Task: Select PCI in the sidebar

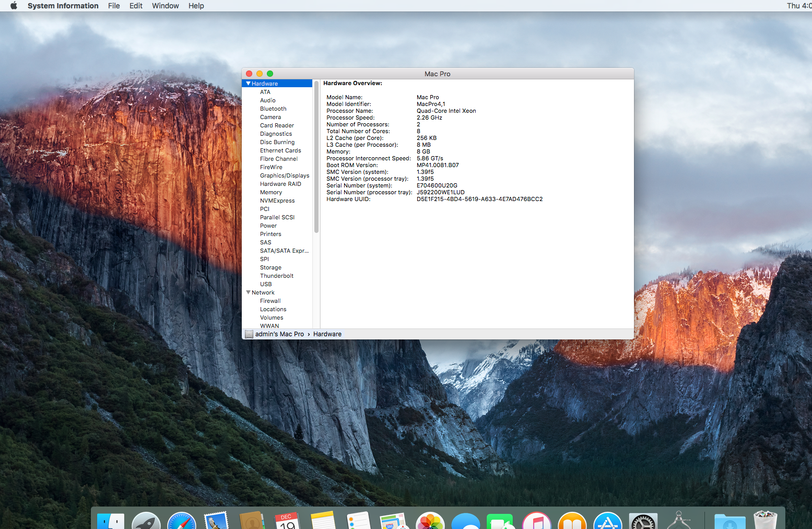Action: [x=265, y=209]
